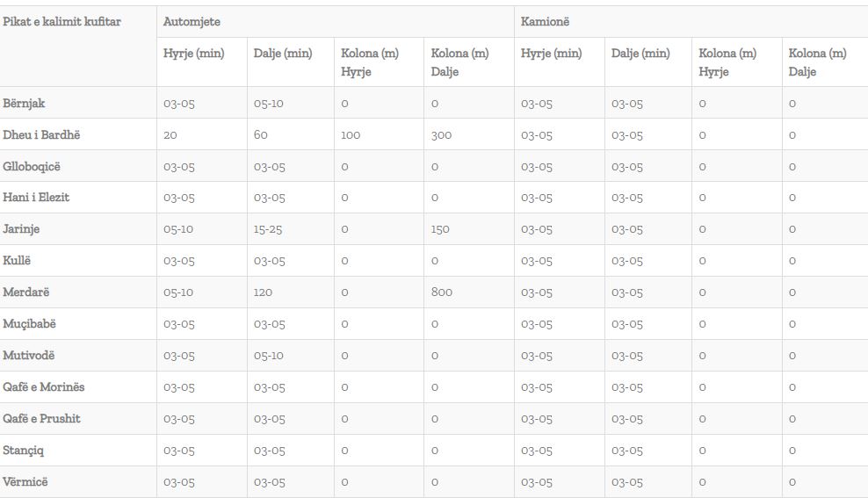Screen dimensions: 868x498
Task: Click the 800 queue value for Merdarë
Action: tap(442, 292)
